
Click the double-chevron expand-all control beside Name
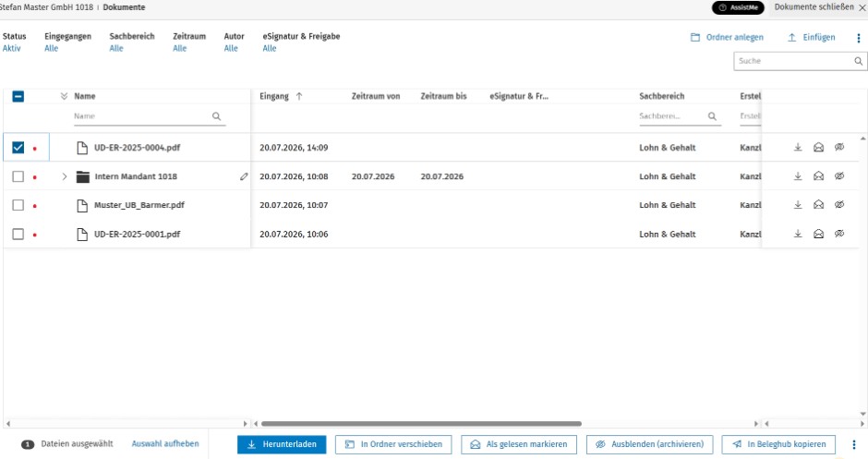(x=65, y=96)
